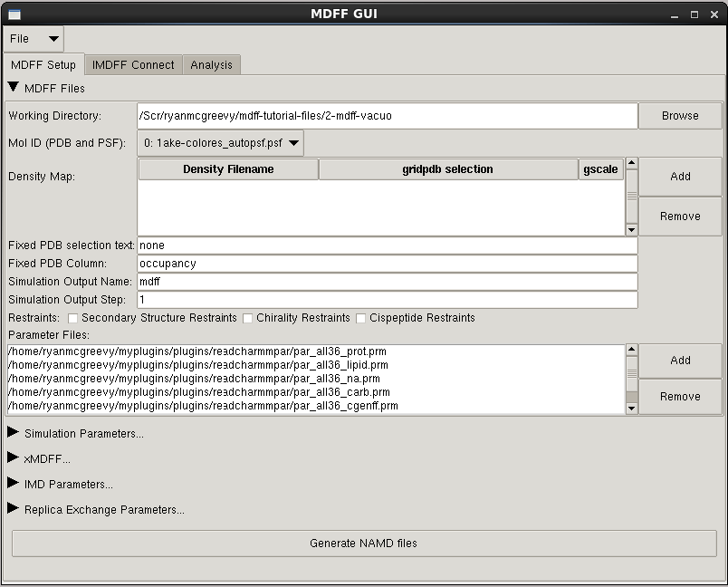Browse for the working directory

point(679,116)
